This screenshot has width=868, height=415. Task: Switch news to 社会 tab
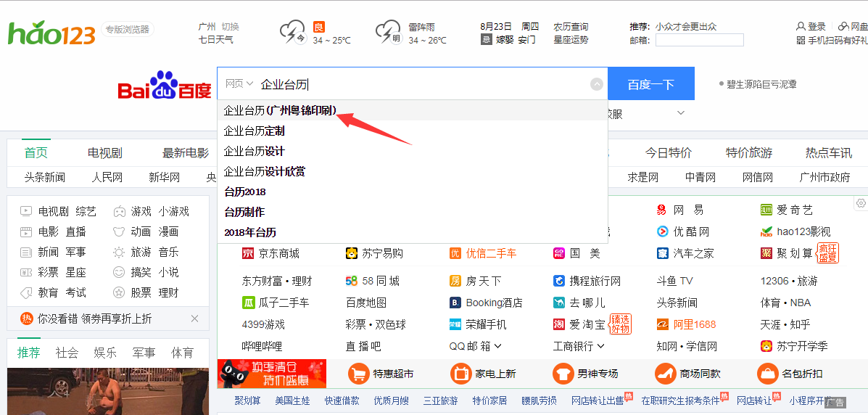(x=67, y=353)
